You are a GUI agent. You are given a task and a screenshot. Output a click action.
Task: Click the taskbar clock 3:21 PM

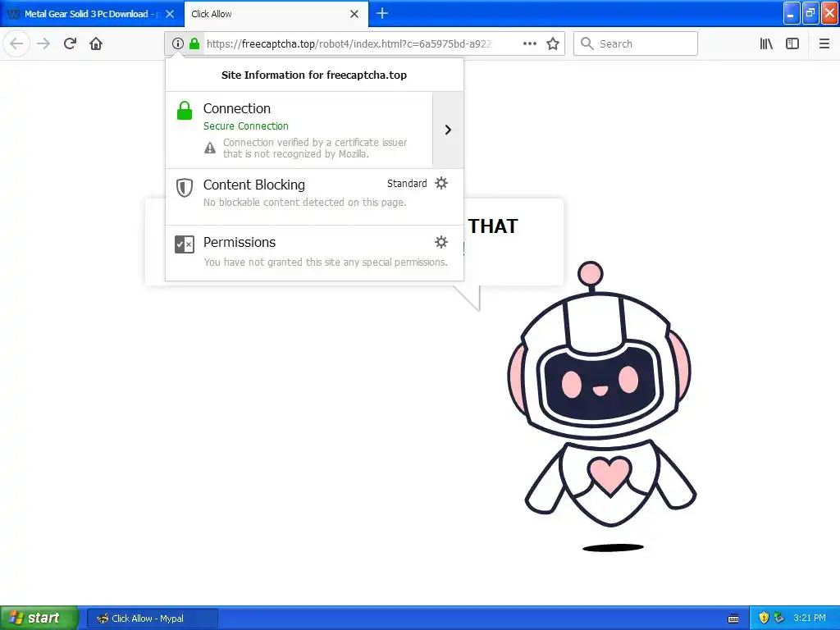coord(810,618)
